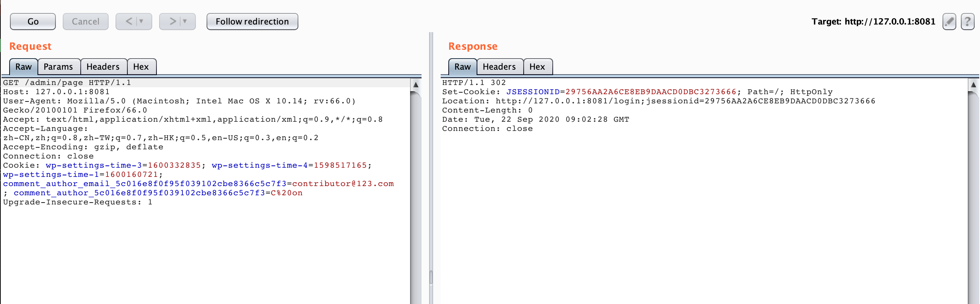The image size is (980, 304).
Task: Open the Request Headers tab
Action: (x=103, y=67)
